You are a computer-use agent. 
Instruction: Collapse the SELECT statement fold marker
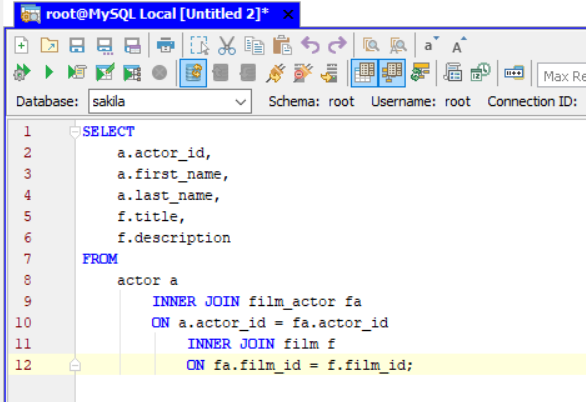click(x=75, y=132)
